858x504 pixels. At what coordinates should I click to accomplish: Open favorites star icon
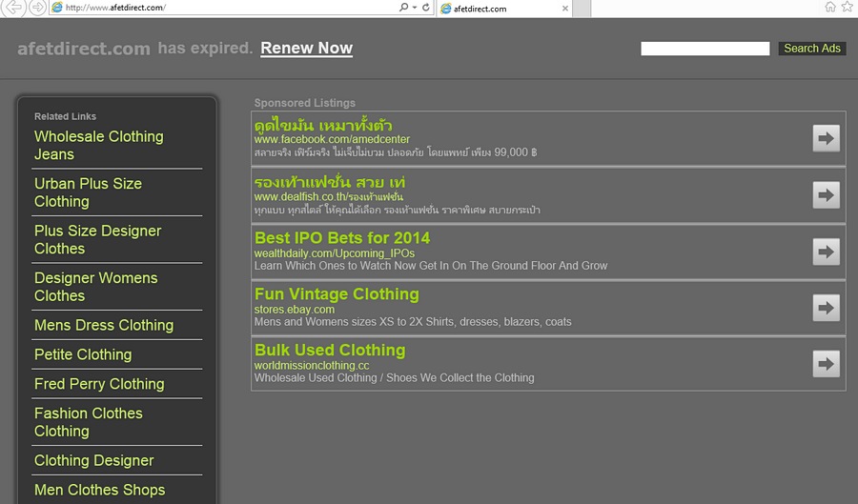[x=848, y=7]
